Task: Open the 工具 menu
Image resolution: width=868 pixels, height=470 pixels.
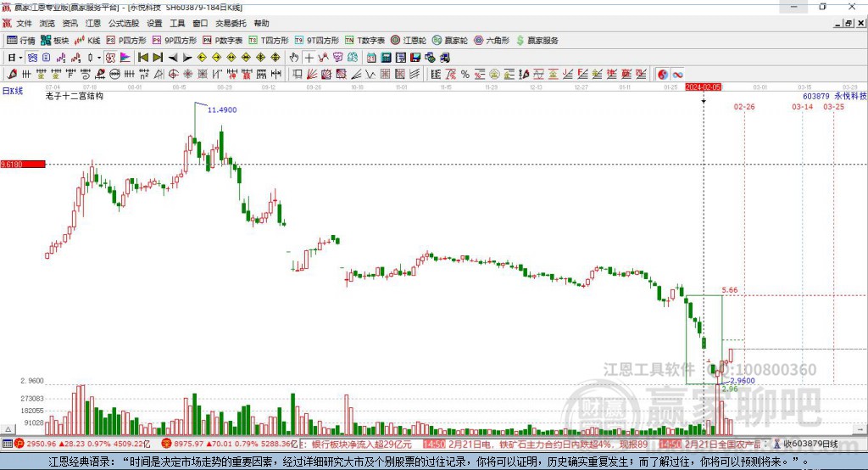Action: coord(177,23)
